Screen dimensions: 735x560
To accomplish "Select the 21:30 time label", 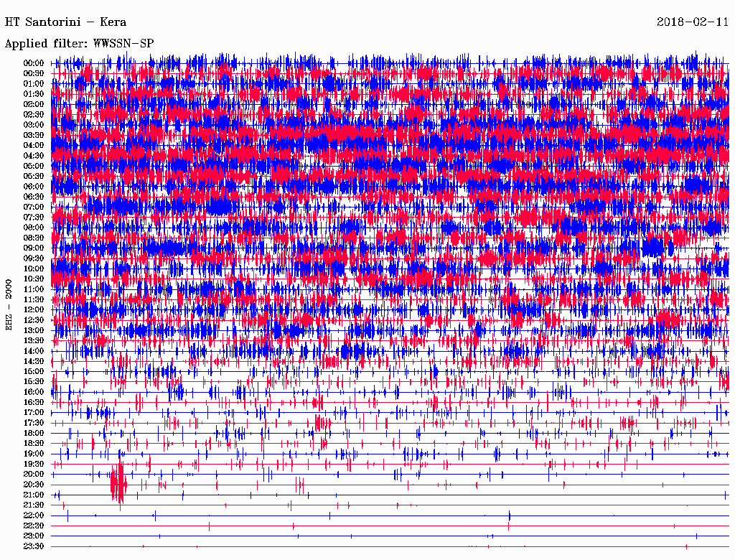I will pyautogui.click(x=33, y=505).
